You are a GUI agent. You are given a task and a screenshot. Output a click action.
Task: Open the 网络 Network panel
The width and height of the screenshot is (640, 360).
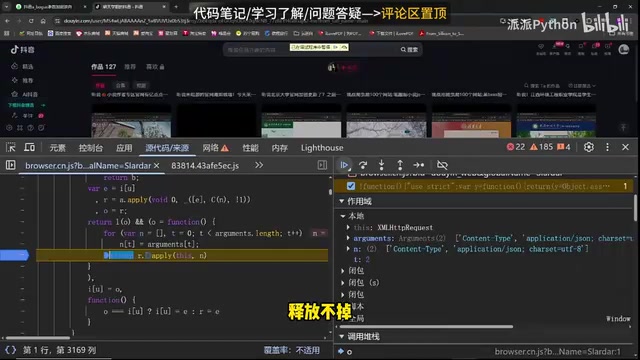(216, 148)
